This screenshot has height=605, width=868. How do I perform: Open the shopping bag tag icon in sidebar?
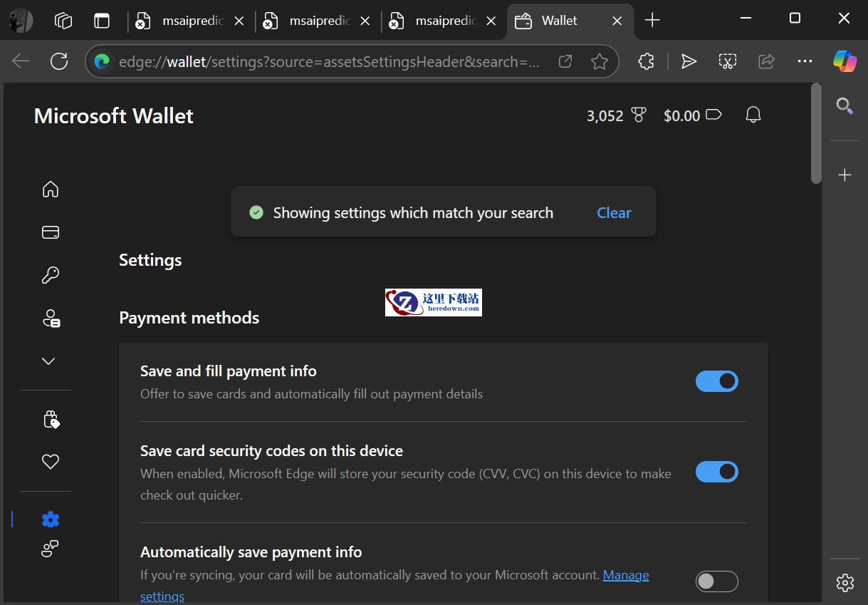tap(51, 420)
